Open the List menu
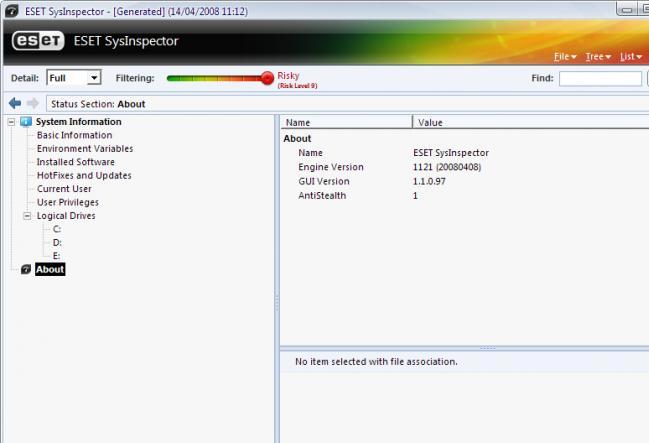 (x=630, y=57)
